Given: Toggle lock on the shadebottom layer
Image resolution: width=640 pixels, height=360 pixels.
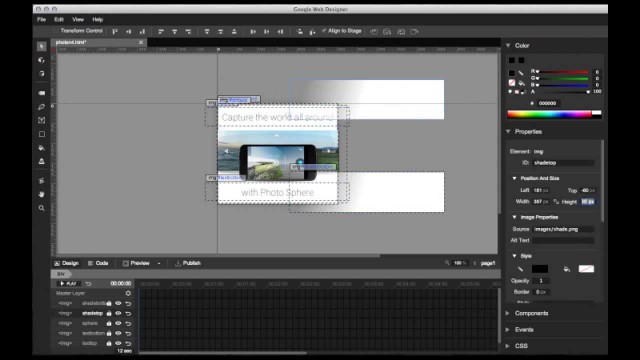Looking at the screenshot, I should 109,303.
